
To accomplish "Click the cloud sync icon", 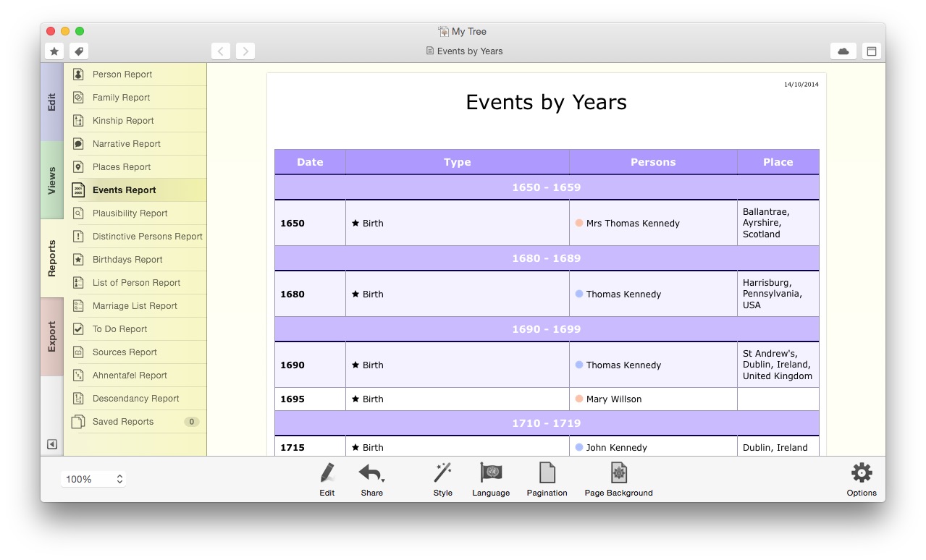I will coord(843,51).
